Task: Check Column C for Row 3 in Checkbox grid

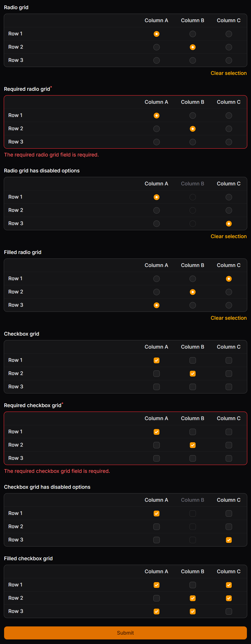Action: (x=229, y=386)
